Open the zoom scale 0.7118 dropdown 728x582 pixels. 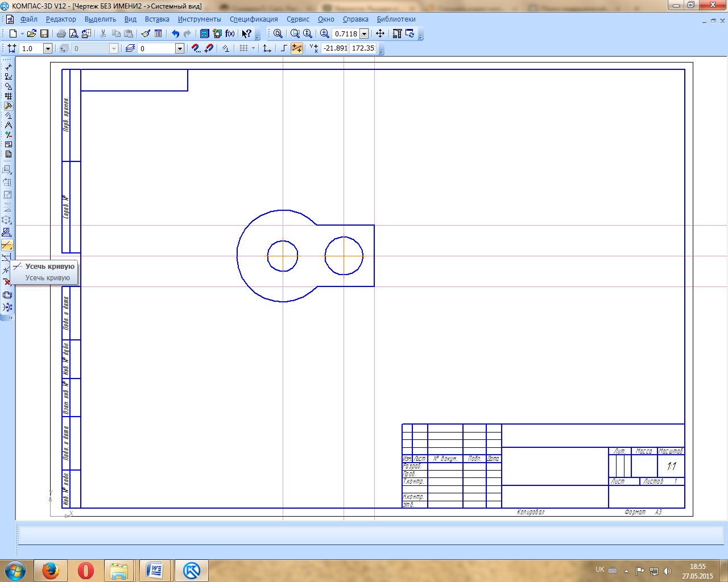pos(364,34)
